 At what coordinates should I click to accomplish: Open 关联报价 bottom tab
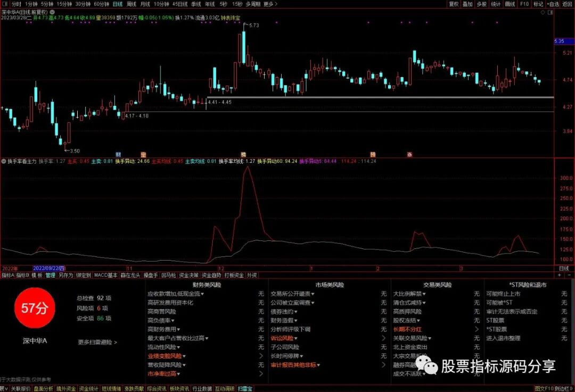(21, 389)
